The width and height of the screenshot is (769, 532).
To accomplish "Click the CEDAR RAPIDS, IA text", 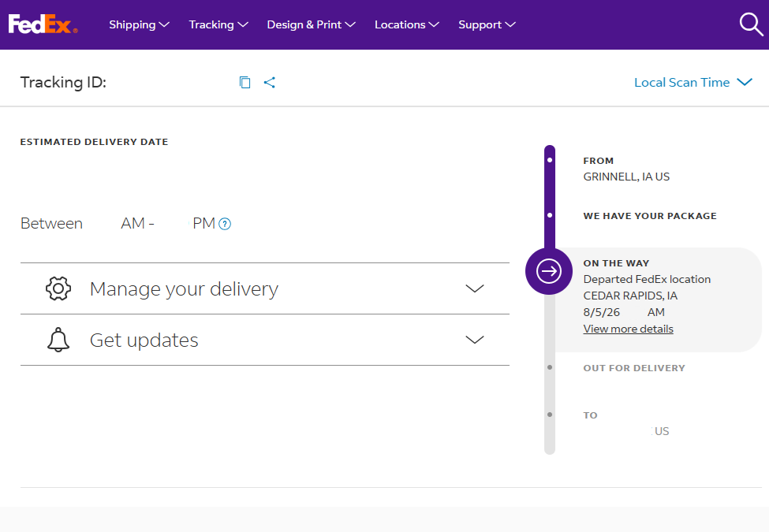I will tap(630, 296).
